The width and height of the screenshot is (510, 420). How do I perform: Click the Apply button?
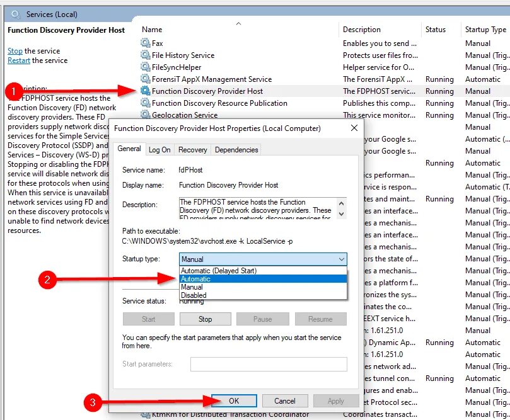coord(336,401)
